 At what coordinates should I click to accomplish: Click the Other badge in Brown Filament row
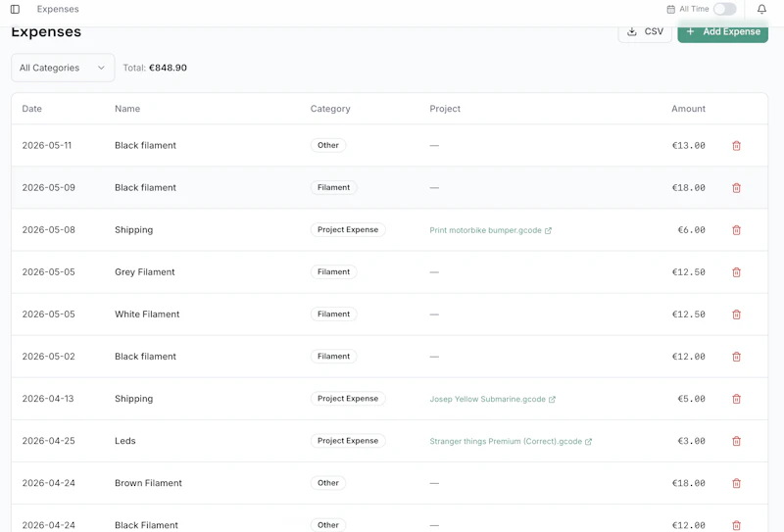point(328,483)
